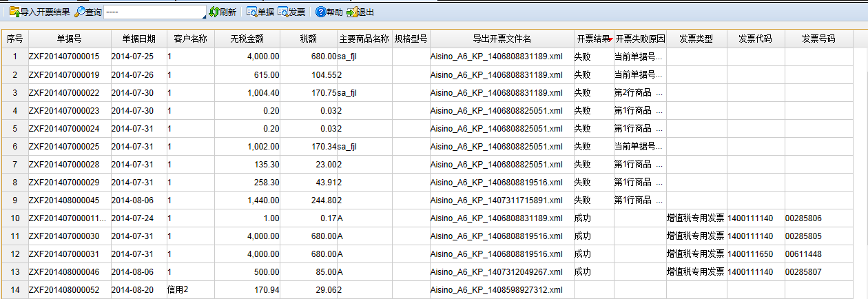The width and height of the screenshot is (868, 299).
Task: Click the 开票失败原因 cell for row 3
Action: (639, 92)
